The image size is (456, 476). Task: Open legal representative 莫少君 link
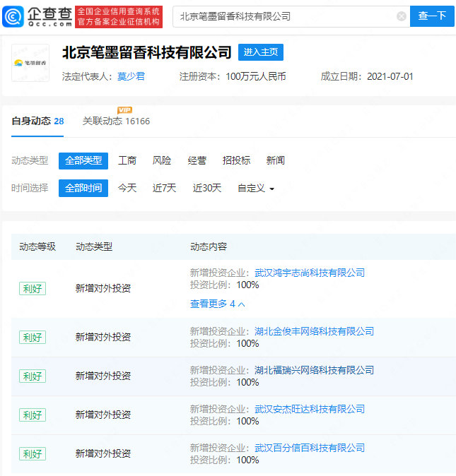pyautogui.click(x=131, y=76)
